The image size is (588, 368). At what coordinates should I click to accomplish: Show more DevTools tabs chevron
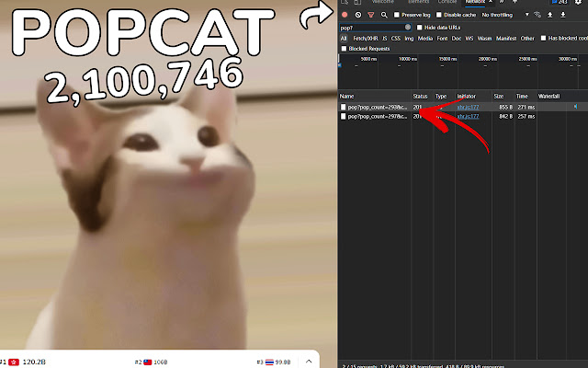pos(502,2)
